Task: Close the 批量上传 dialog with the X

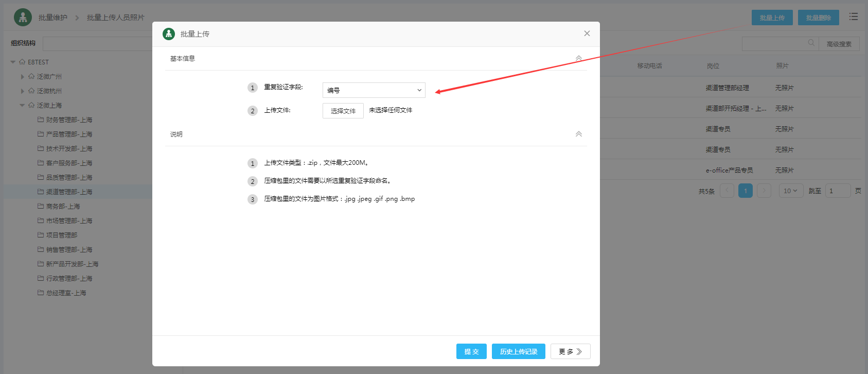Action: tap(587, 33)
